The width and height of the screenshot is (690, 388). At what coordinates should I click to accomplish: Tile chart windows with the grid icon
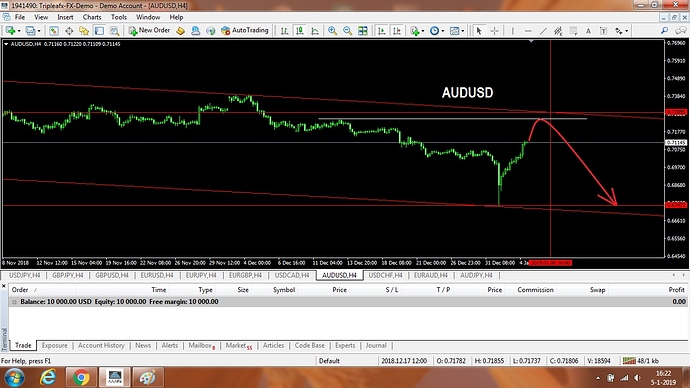point(363,30)
